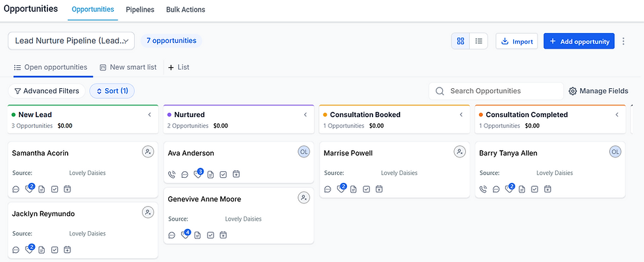Add a new List tab
The width and height of the screenshot is (644, 262).
(x=179, y=67)
